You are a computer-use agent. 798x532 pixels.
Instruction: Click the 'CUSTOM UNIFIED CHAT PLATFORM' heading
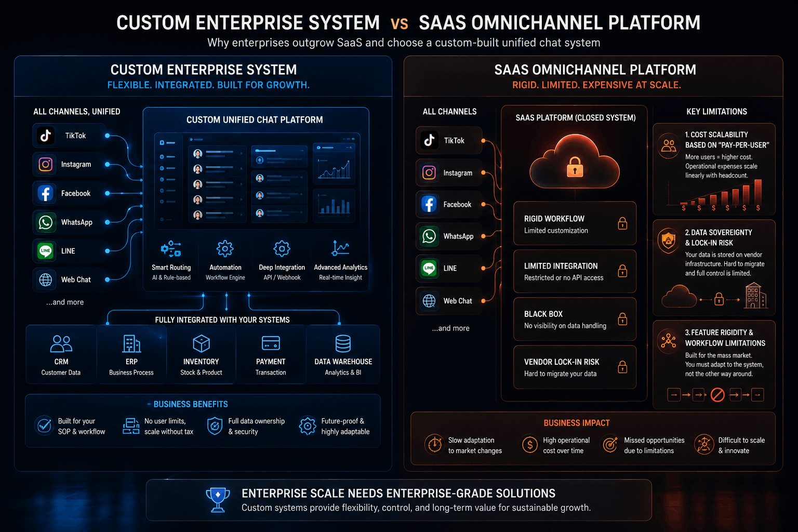point(255,119)
